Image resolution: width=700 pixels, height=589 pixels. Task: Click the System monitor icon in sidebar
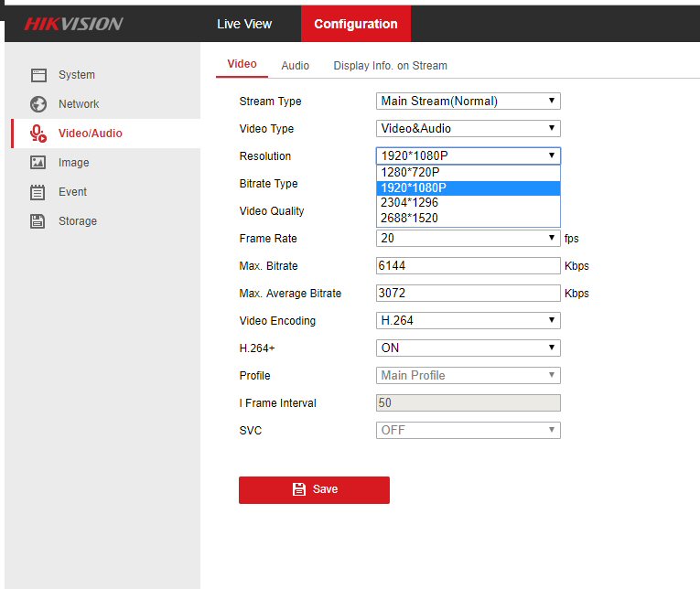38,75
